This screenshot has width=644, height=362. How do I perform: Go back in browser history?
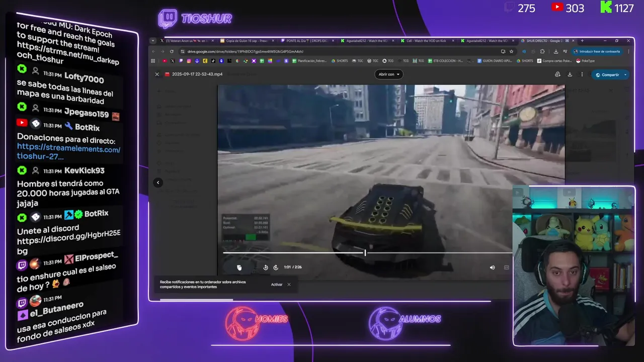pyautogui.click(x=154, y=51)
